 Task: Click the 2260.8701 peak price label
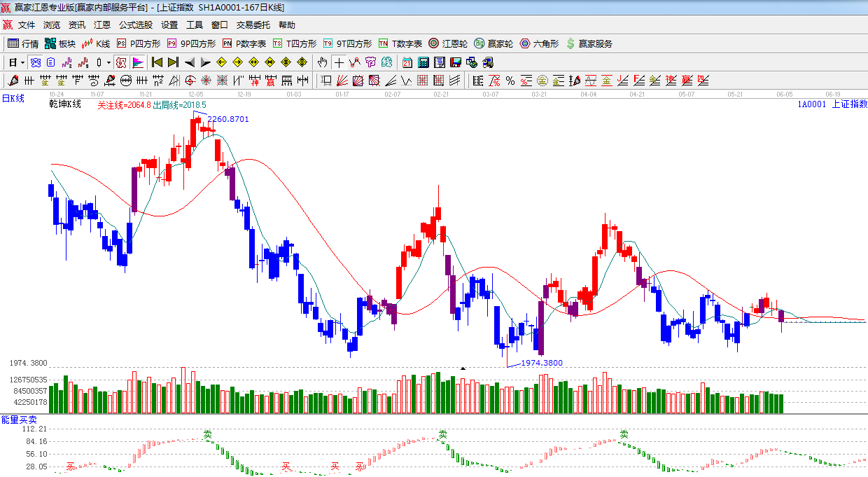coord(228,119)
